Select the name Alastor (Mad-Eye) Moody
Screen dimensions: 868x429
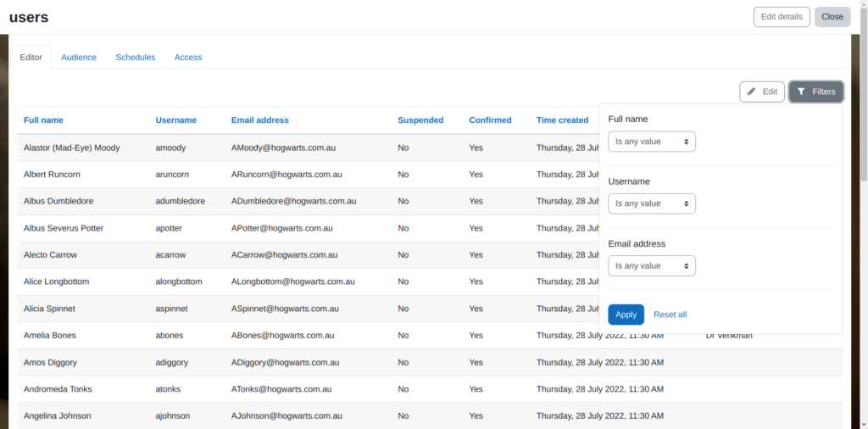tap(71, 148)
